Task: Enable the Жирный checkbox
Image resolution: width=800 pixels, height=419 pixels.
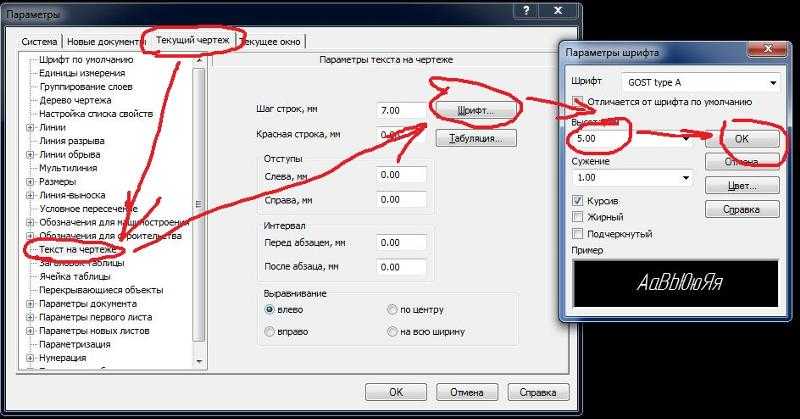Action: coord(578,217)
